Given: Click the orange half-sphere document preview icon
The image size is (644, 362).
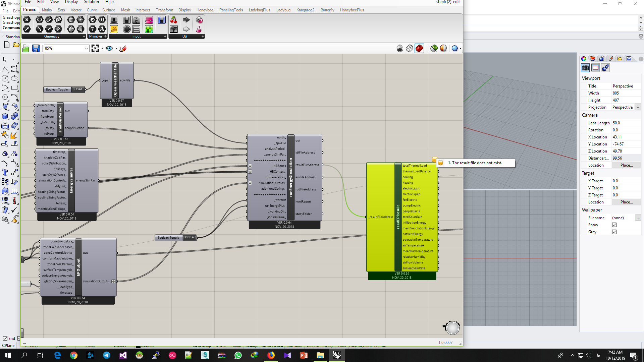Looking at the screenshot, I should (443, 48).
